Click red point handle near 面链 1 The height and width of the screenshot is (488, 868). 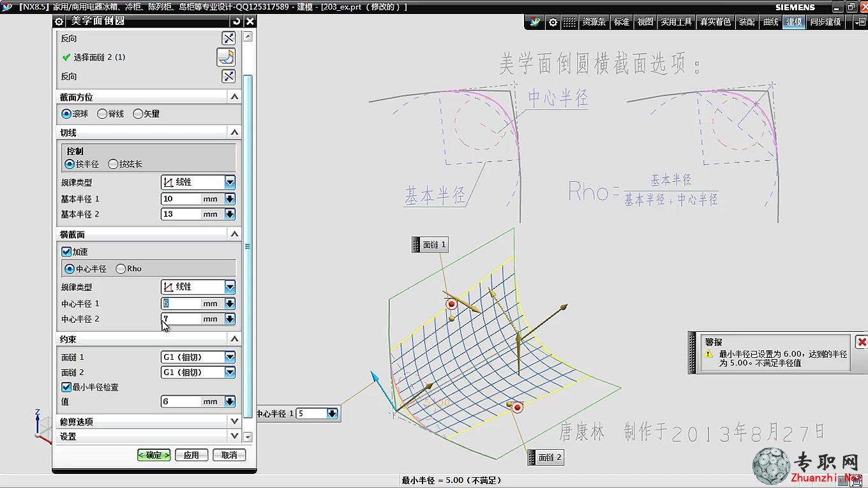point(453,304)
